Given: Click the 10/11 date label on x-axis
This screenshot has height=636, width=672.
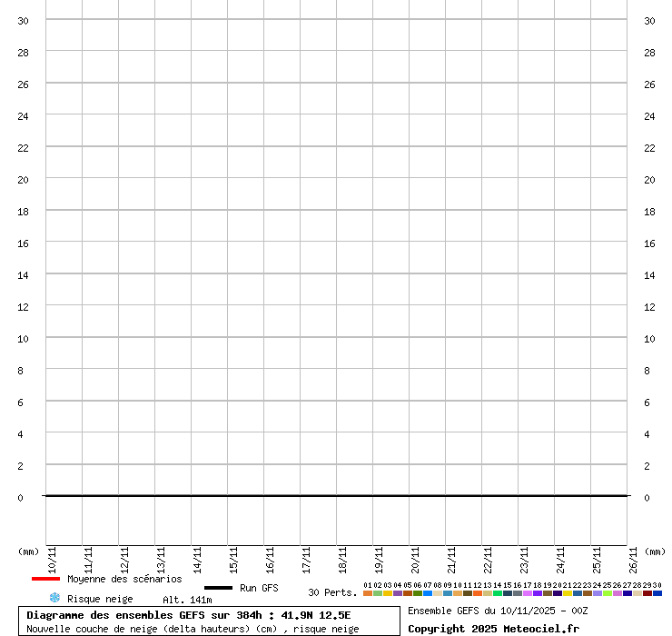Looking at the screenshot, I should (52, 557).
